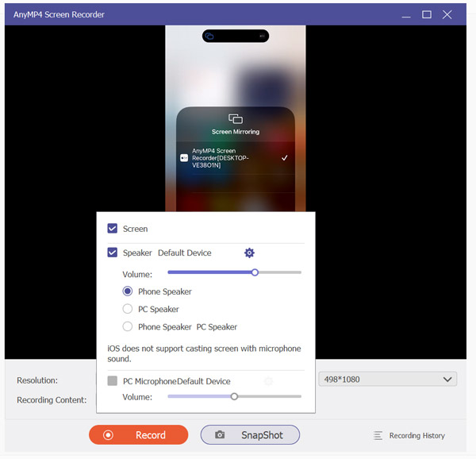Start recording with the Record button

pos(139,435)
